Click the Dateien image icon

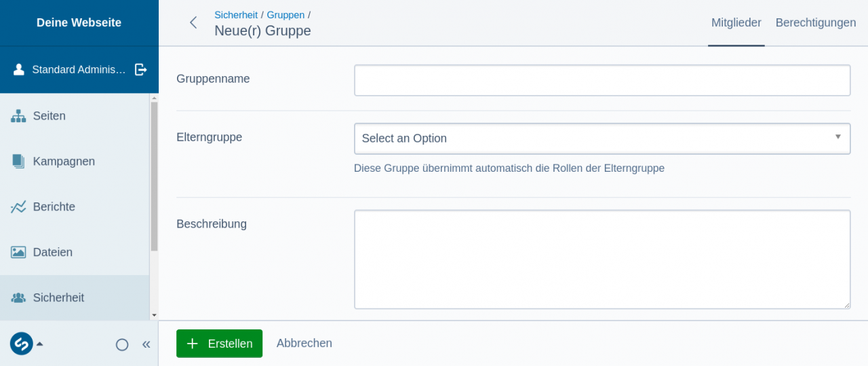pyautogui.click(x=18, y=253)
